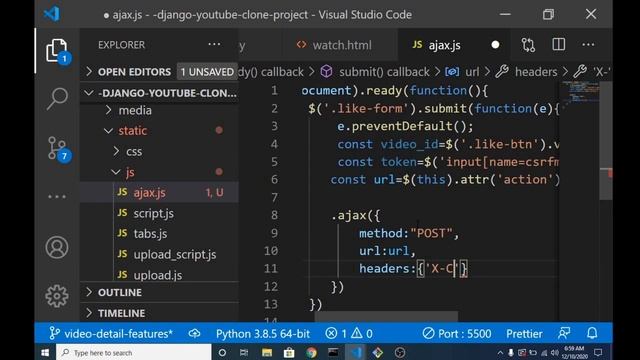Publish changes with the cloud sync icon
This screenshot has height=360, width=640.
point(194,333)
